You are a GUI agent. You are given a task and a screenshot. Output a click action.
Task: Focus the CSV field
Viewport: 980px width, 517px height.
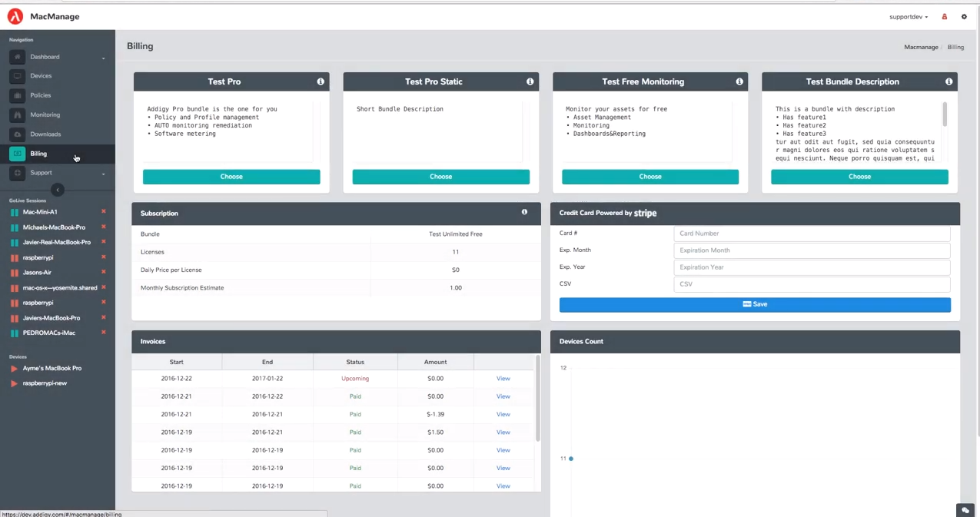pos(812,284)
